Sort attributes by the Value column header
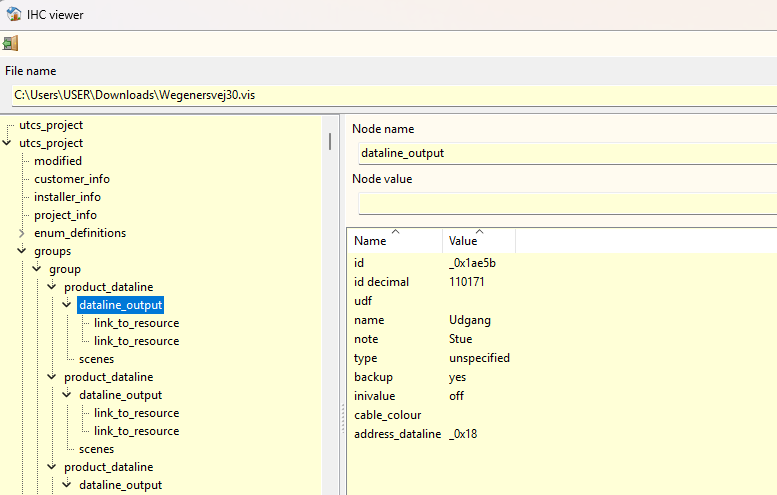 (479, 241)
